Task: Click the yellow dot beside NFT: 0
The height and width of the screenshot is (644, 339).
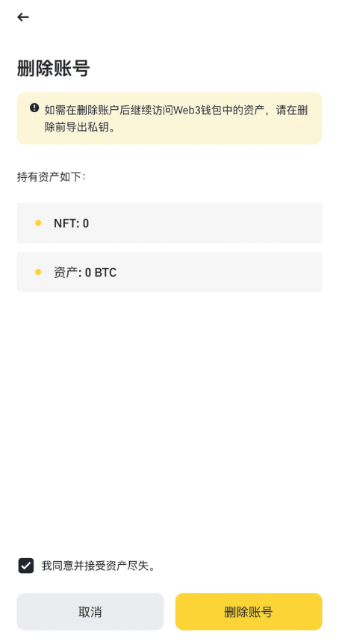Action: [38, 223]
